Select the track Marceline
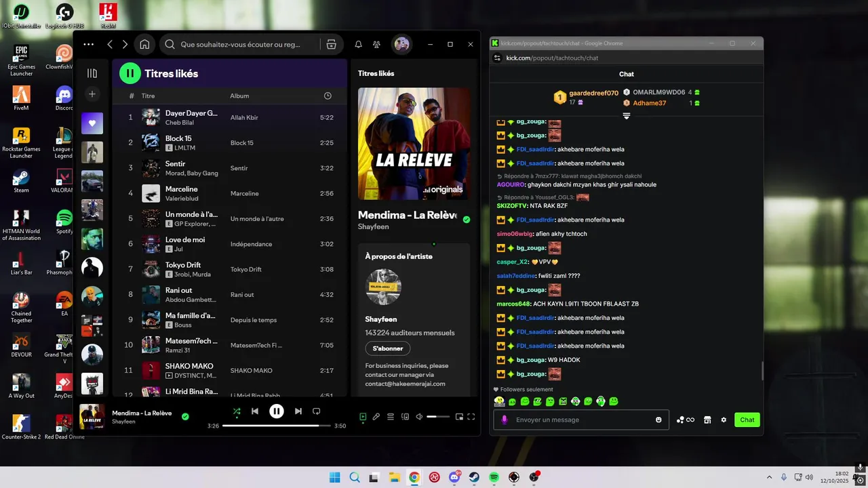868x488 pixels. tap(230, 193)
